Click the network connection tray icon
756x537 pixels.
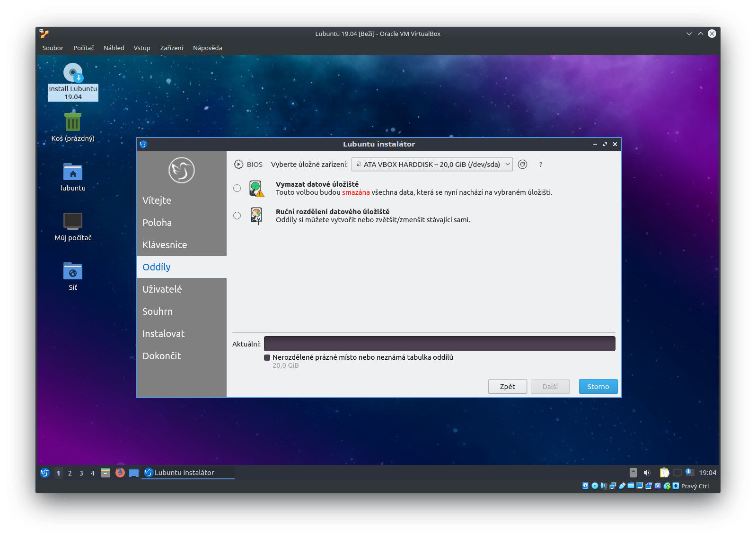677,473
